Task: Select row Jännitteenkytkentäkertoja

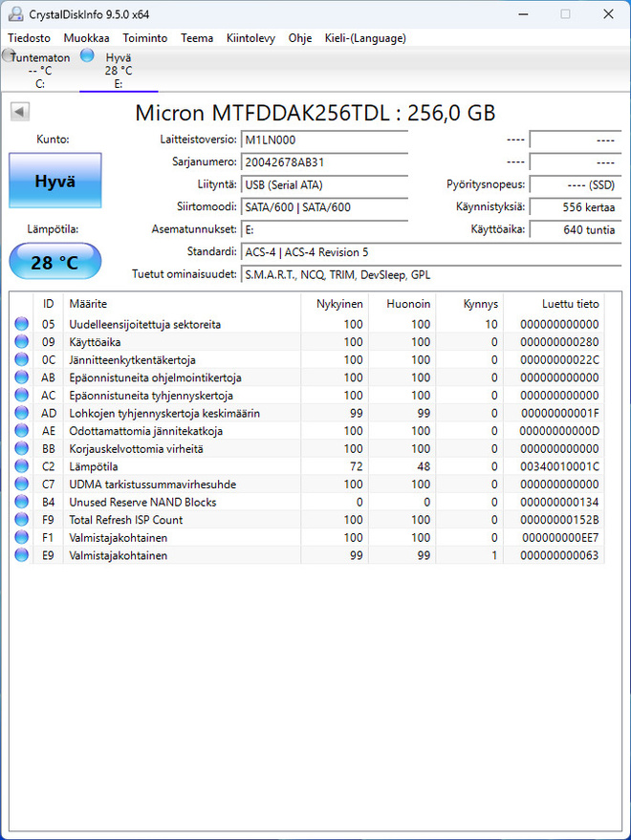Action: tap(307, 359)
